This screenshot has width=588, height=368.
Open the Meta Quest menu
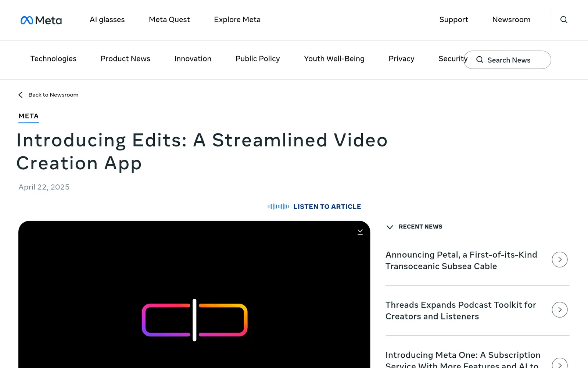(x=169, y=20)
